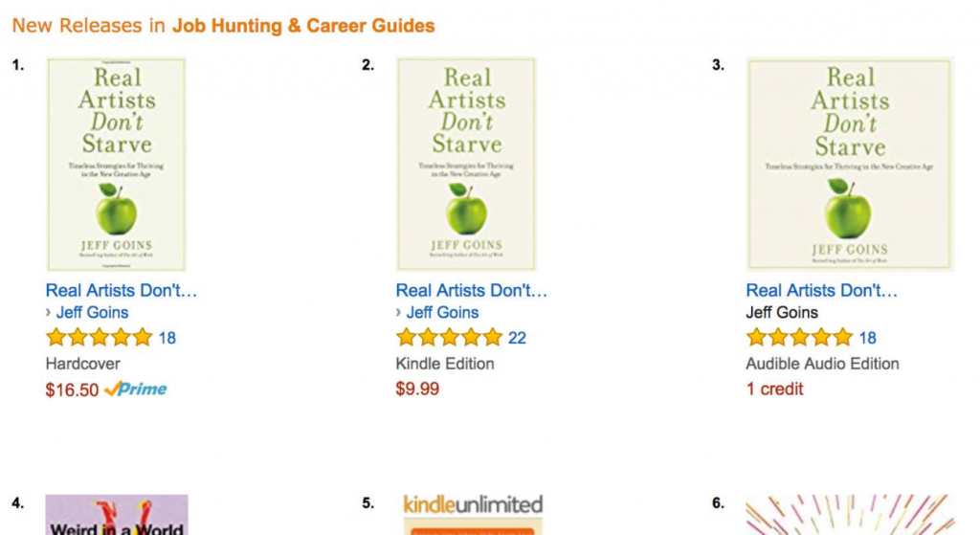Screen dimensions: 980x535
Task: Open the 18 reviews count for Audible edition
Action: 867,338
